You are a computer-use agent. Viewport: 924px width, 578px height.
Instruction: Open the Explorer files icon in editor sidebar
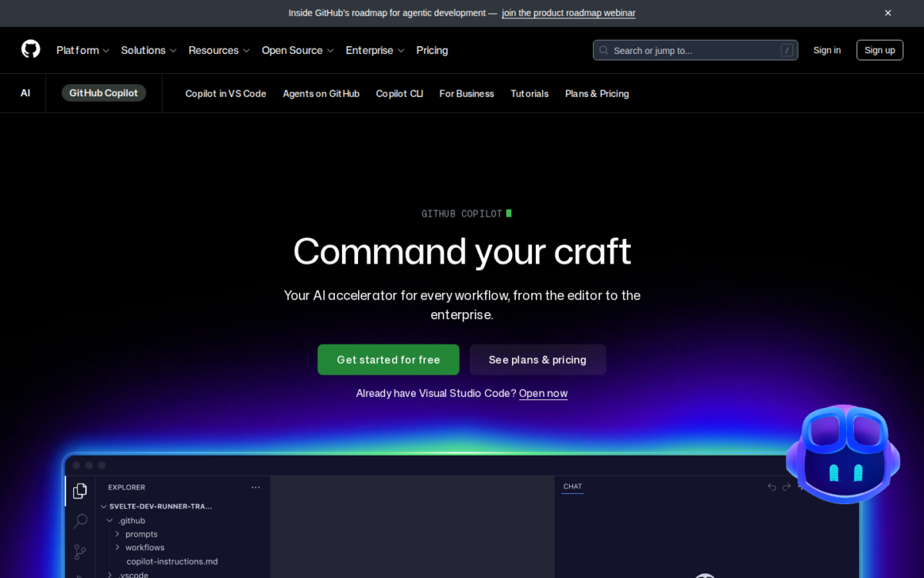coord(80,492)
